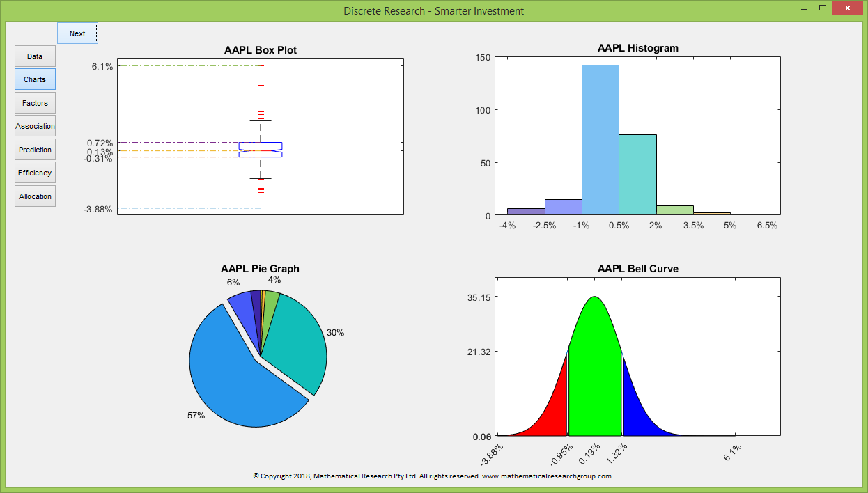Click the tallest blue histogram bar
Image resolution: width=868 pixels, height=493 pixels.
click(600, 139)
